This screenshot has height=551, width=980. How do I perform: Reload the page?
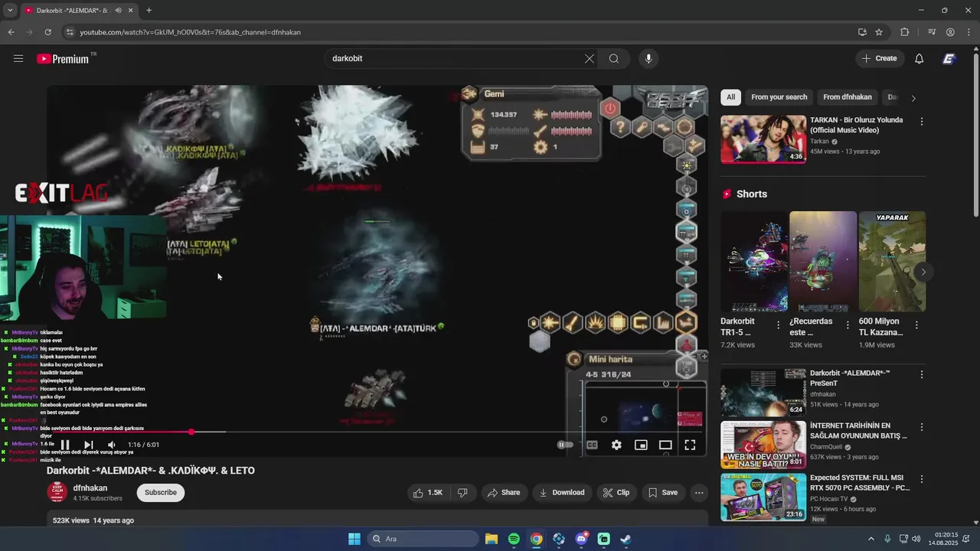[x=47, y=32]
